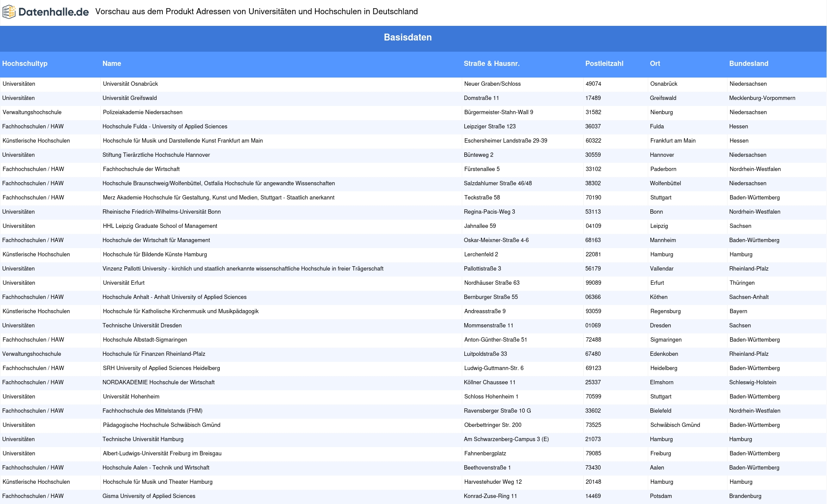The width and height of the screenshot is (827, 504).
Task: Select postal code 14469
Action: [593, 496]
